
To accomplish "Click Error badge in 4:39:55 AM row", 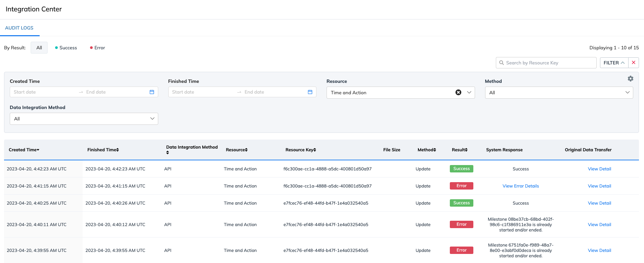I will pos(462,250).
